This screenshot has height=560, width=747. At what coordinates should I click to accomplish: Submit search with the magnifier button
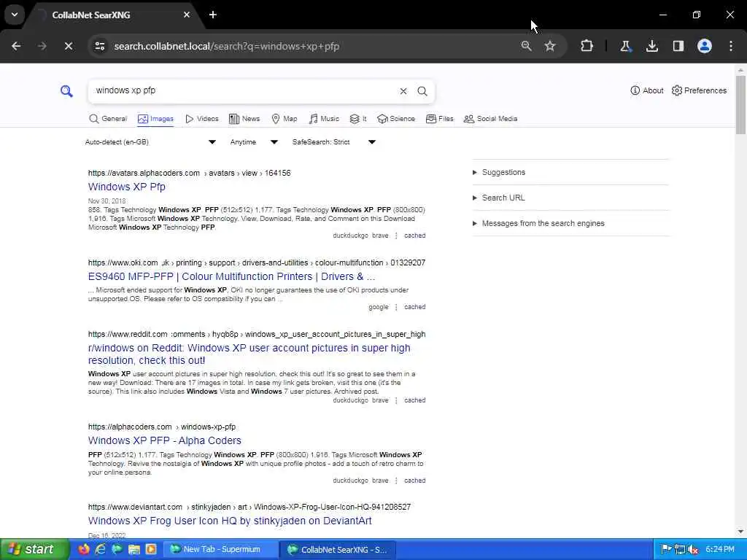click(422, 91)
